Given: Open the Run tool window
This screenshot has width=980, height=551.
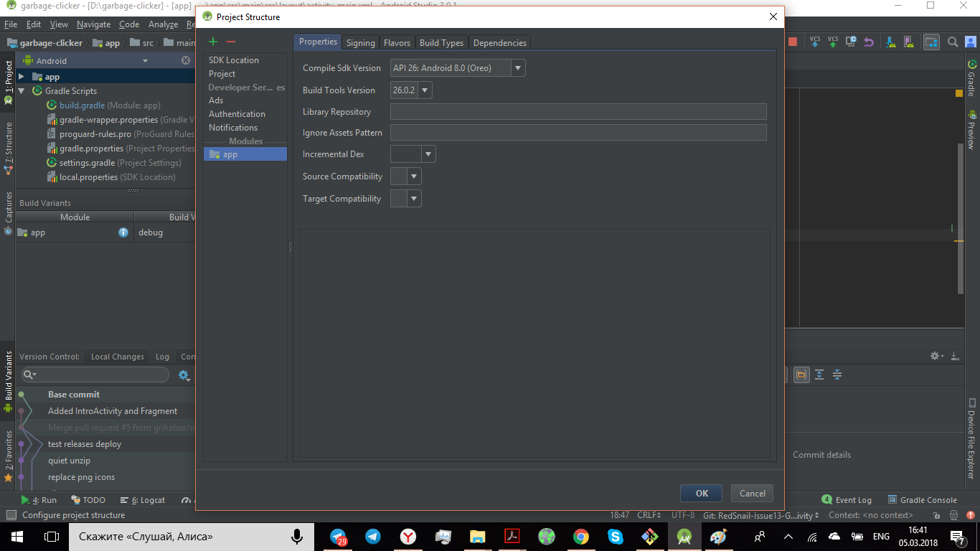Looking at the screenshot, I should (x=39, y=500).
